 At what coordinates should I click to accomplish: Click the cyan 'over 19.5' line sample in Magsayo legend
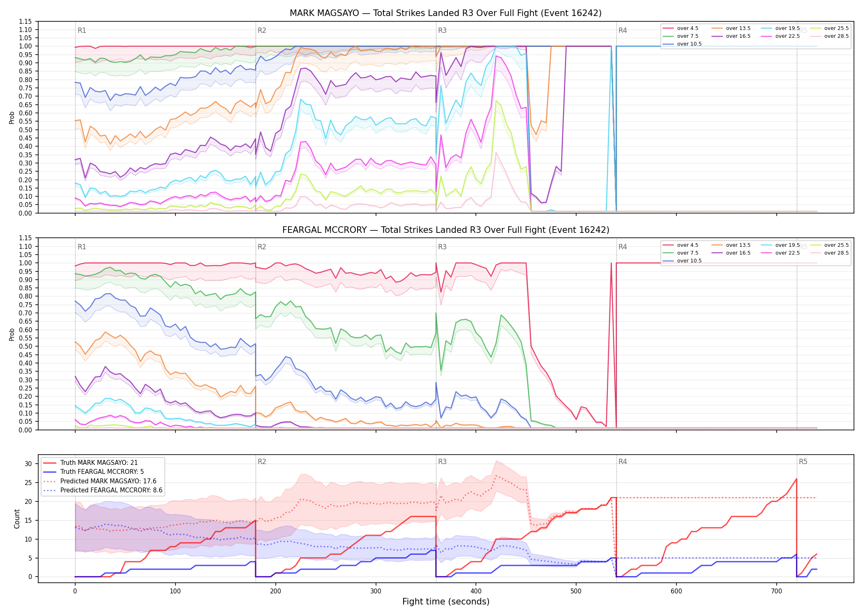coord(766,28)
